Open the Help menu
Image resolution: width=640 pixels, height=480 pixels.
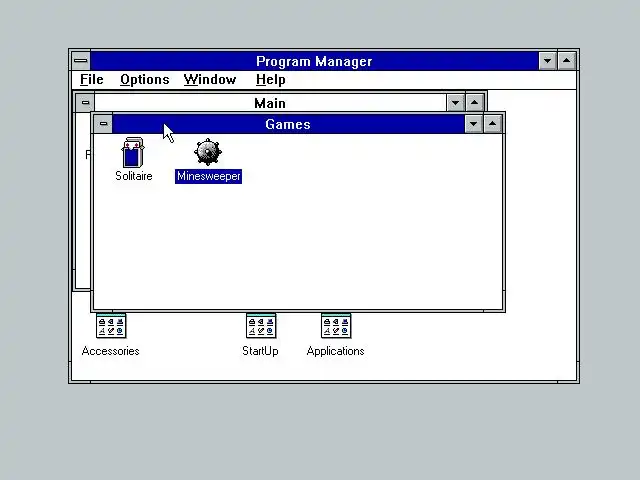271,80
